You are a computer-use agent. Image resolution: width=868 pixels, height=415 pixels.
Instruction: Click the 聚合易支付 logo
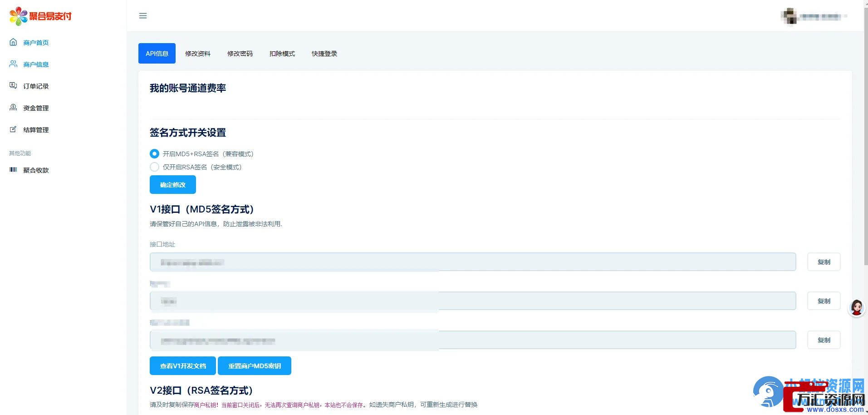click(x=40, y=16)
